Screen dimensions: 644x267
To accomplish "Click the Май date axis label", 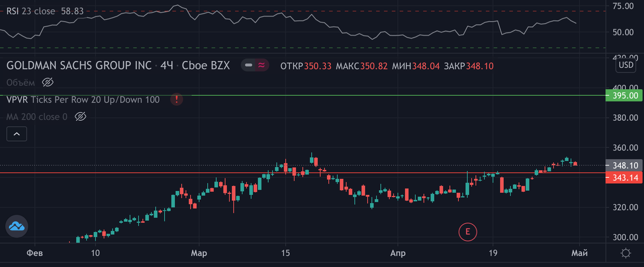I will point(580,253).
